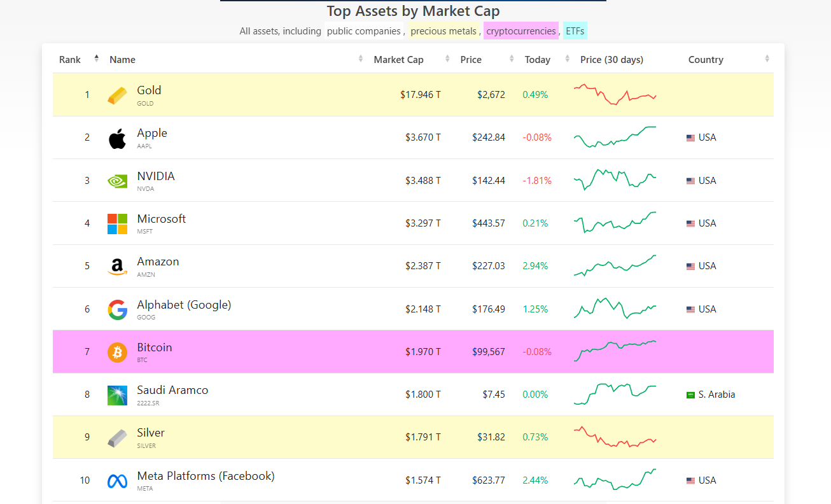831x504 pixels.
Task: Click the Apple logo icon
Action: tap(117, 138)
